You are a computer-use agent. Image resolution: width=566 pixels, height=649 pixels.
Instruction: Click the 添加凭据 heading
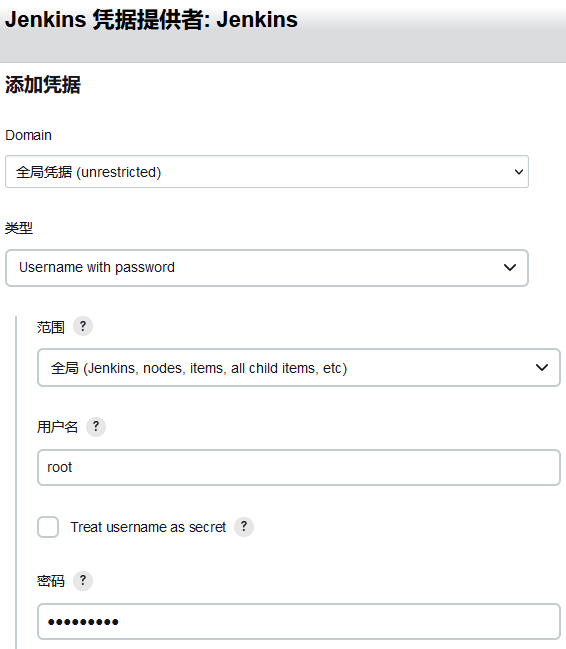pos(43,84)
